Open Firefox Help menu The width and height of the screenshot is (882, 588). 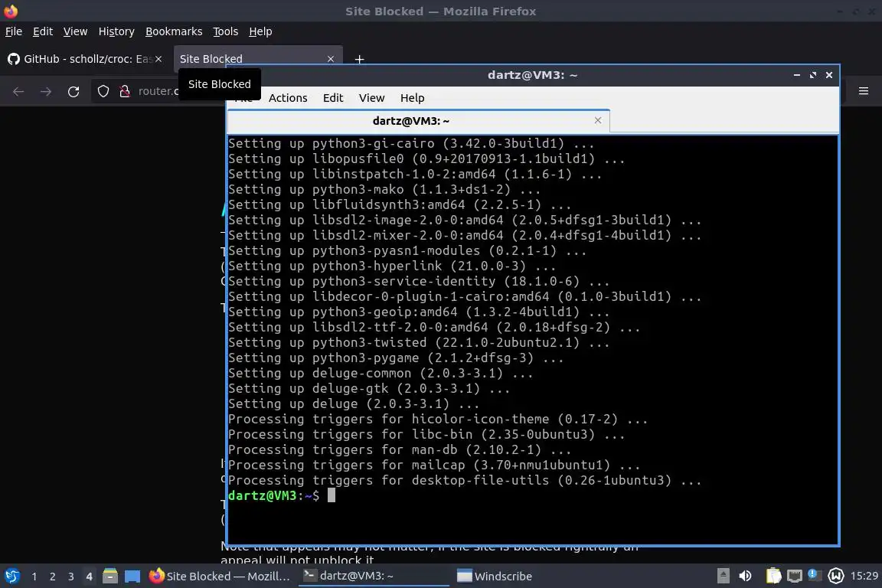pos(260,31)
